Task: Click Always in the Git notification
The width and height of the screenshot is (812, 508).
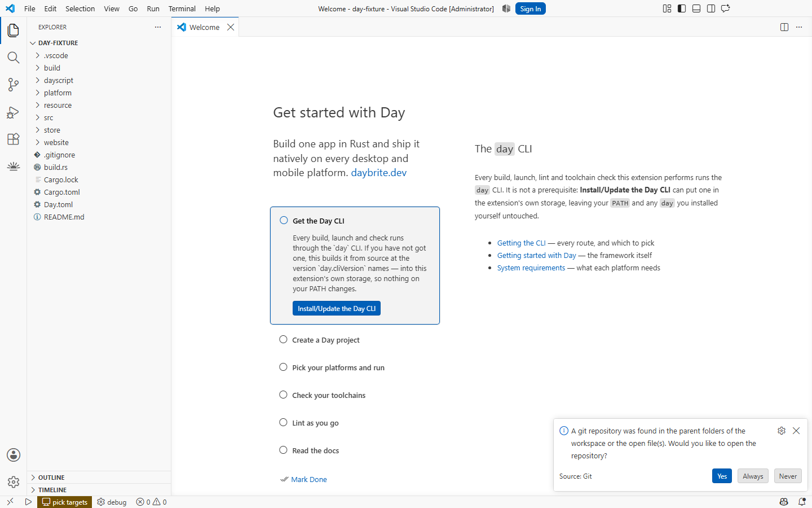Action: click(753, 476)
